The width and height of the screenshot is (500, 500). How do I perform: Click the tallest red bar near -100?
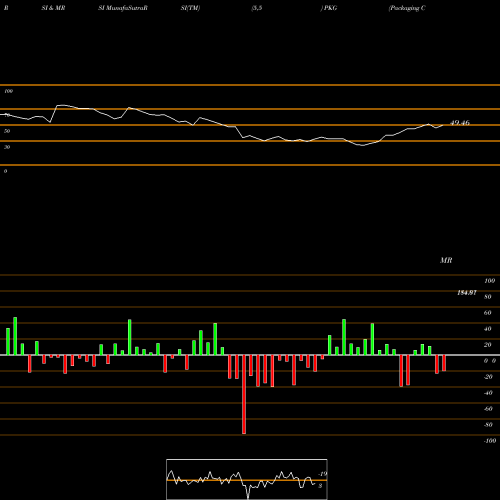(x=244, y=394)
